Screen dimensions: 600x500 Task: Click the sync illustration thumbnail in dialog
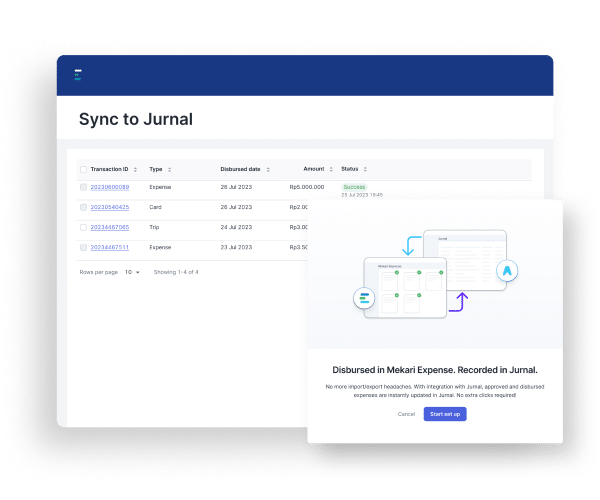click(435, 274)
